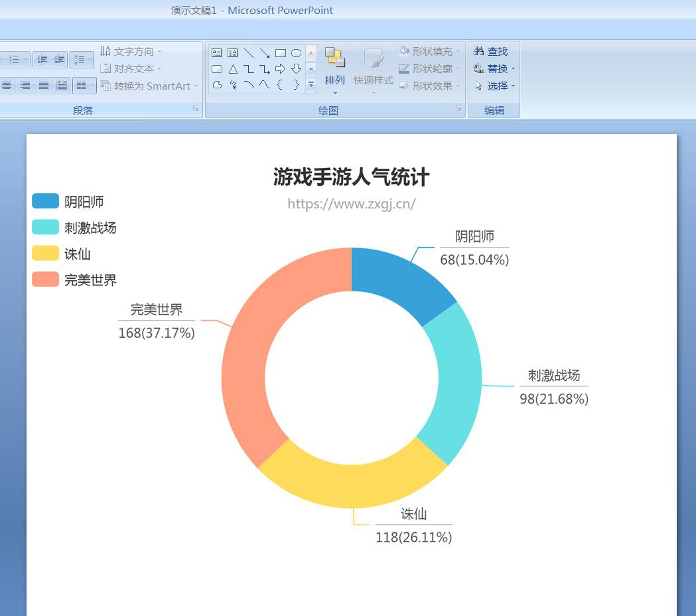Screen dimensions: 696x616
Task: Choose the left brace shape
Action: (x=280, y=85)
